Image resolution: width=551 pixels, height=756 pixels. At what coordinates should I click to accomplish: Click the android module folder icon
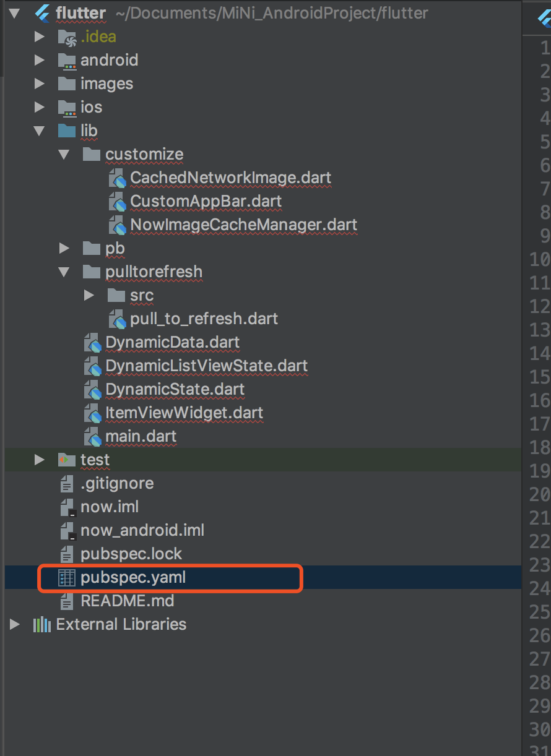(66, 61)
